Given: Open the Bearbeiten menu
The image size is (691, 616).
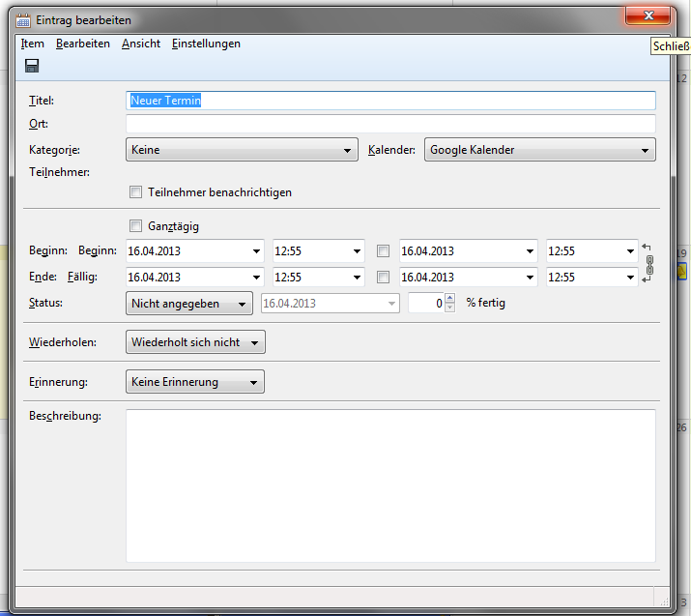Looking at the screenshot, I should coord(82,44).
